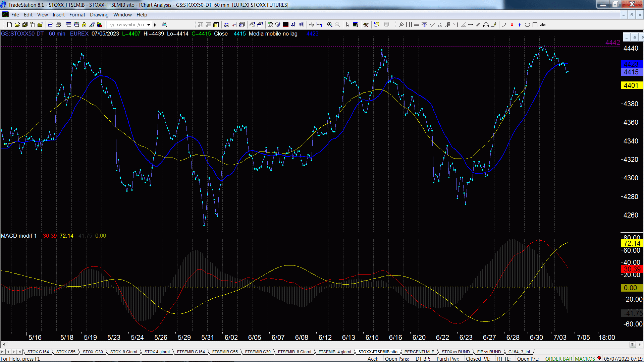Open the Drawing menu

click(x=99, y=15)
